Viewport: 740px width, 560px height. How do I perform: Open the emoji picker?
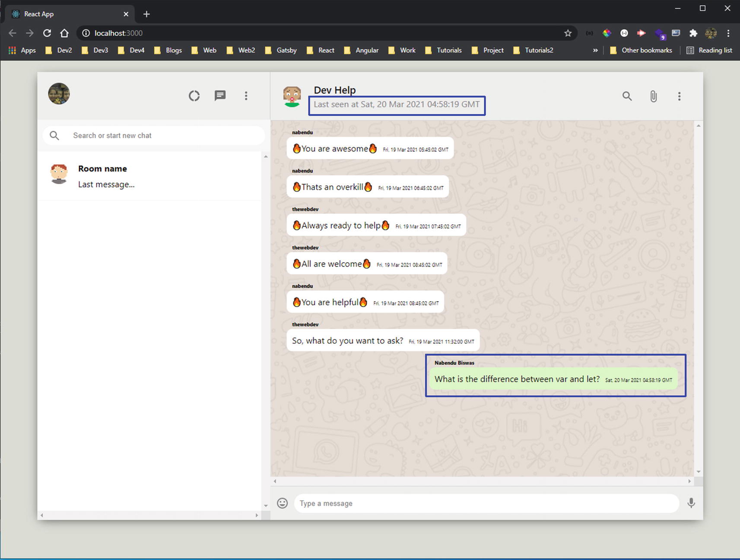point(282,503)
